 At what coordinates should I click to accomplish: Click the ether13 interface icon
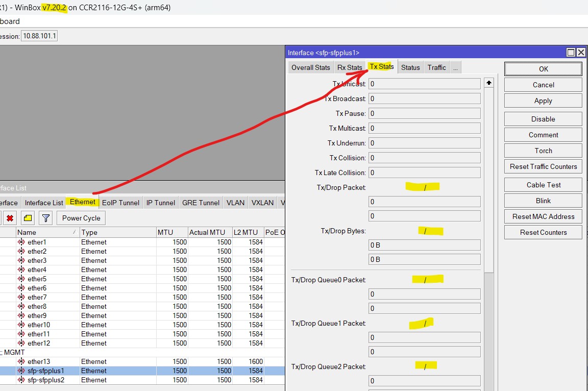(x=21, y=361)
